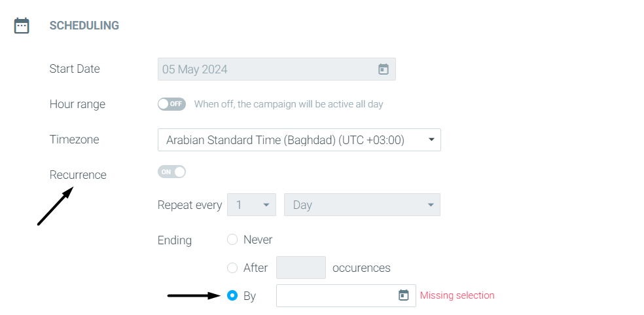Click the occurrences count input box
This screenshot has width=644, height=315.
coord(301,268)
